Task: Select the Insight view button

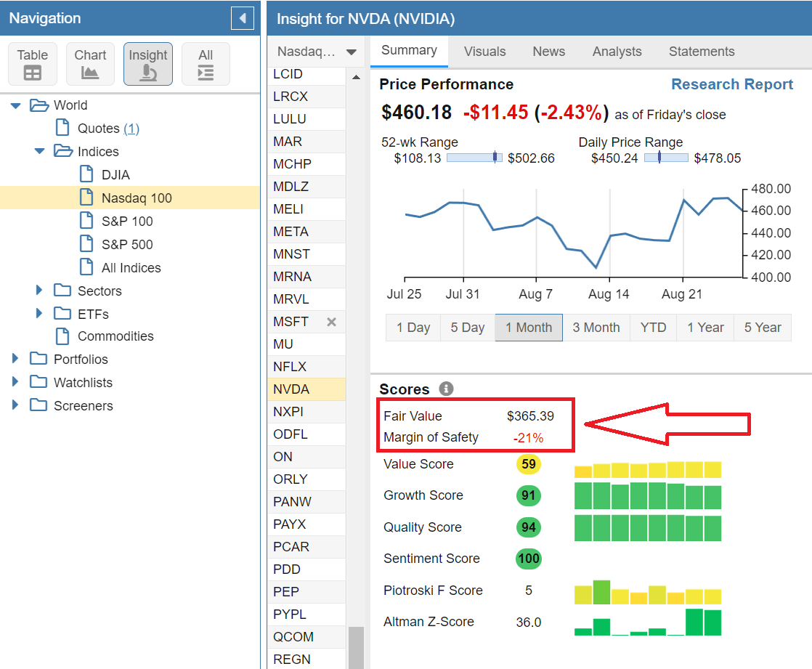Action: click(x=148, y=64)
